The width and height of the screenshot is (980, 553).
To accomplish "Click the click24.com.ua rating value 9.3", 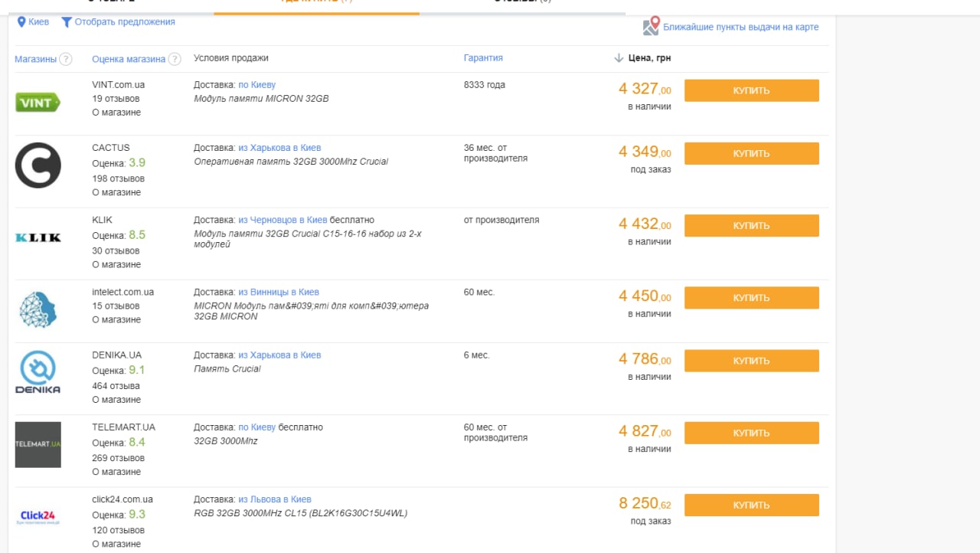I will click(x=137, y=514).
